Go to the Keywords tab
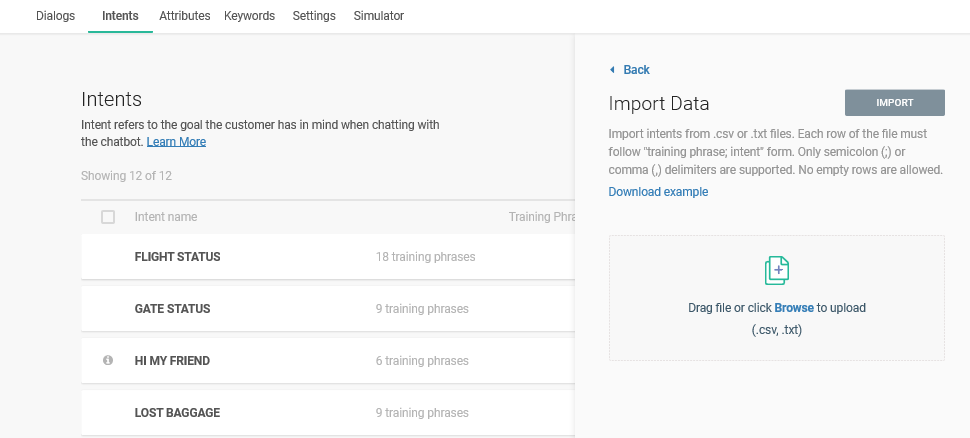This screenshot has width=970, height=438. [x=249, y=16]
